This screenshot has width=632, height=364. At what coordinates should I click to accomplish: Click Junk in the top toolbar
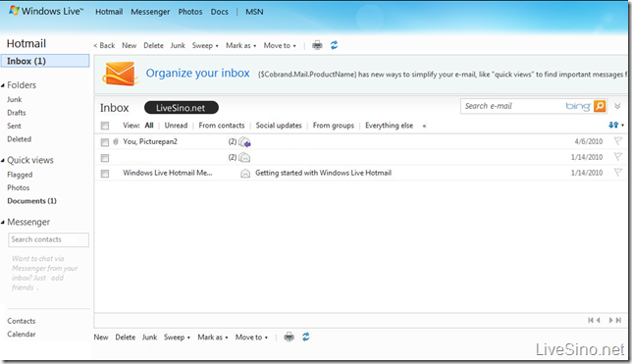178,45
